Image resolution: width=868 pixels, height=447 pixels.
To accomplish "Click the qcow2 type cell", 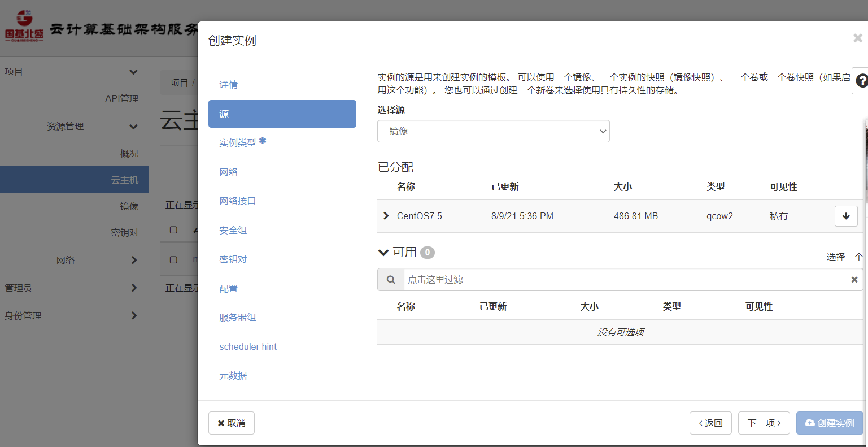I will [x=720, y=216].
